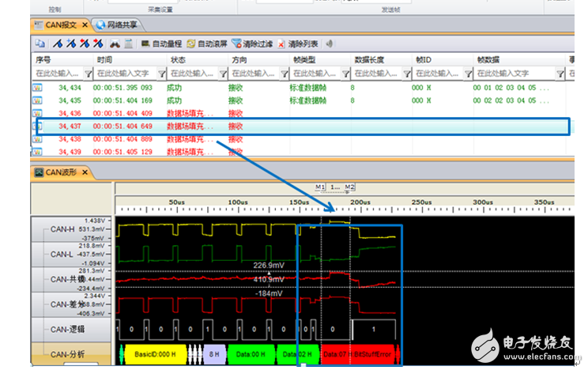Toggle 自动滚屏 auto-scroll
Viewport: 588px width, 370px height.
[207, 44]
